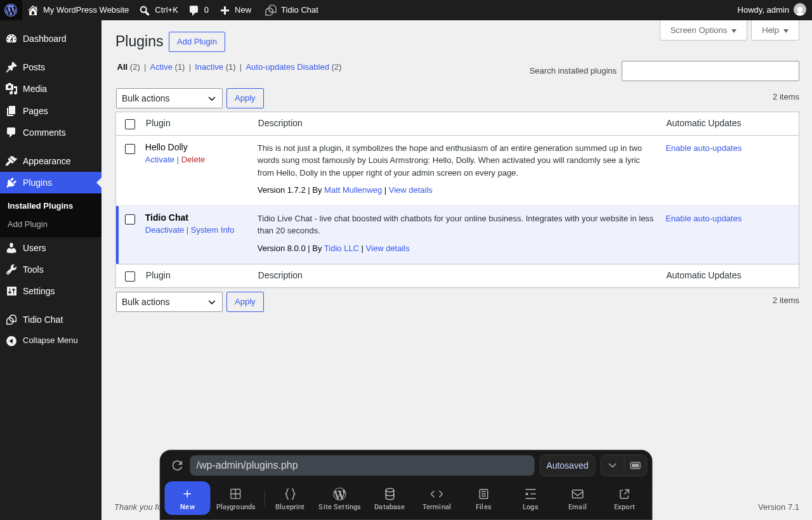Activate the Hello Dolly plugin
This screenshot has width=812, height=520.
coord(160,159)
